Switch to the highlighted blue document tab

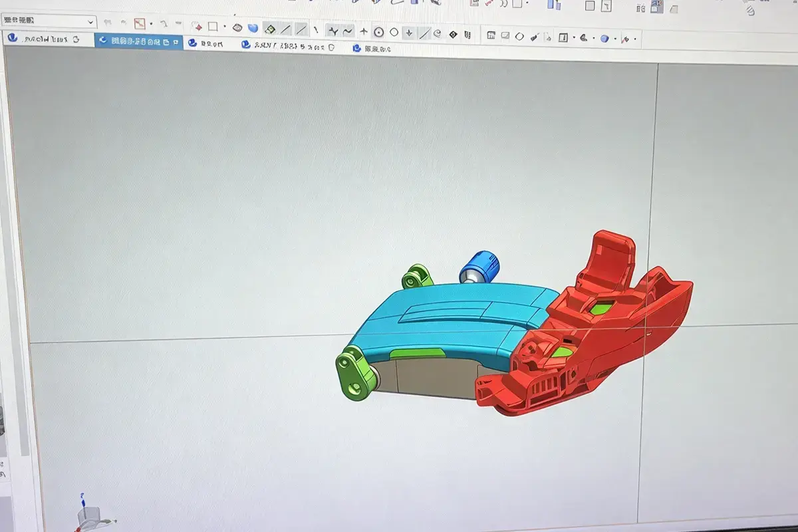click(138, 41)
